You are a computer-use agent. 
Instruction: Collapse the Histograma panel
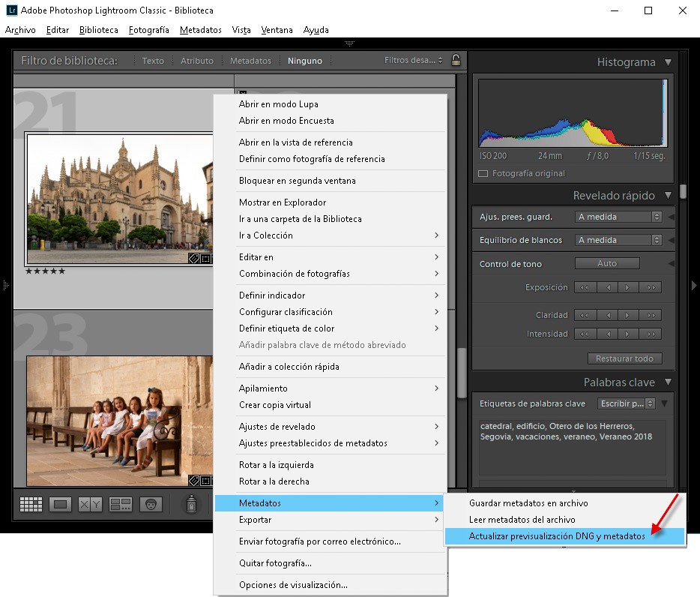click(668, 62)
